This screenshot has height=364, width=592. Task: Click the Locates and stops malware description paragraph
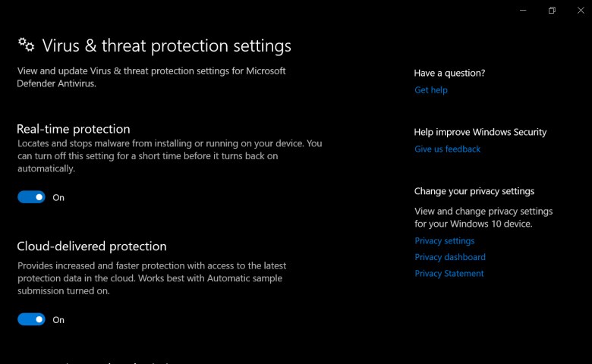[169, 155]
